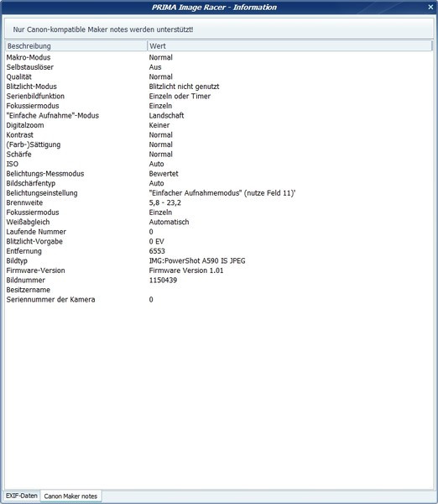Select the Canon Maker notes tab
The height and width of the screenshot is (504, 438).
[x=70, y=496]
